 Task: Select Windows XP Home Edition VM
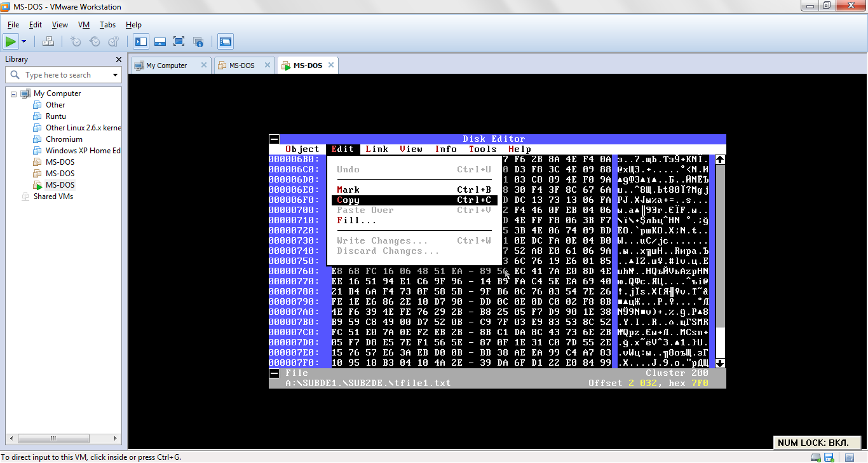click(x=83, y=151)
